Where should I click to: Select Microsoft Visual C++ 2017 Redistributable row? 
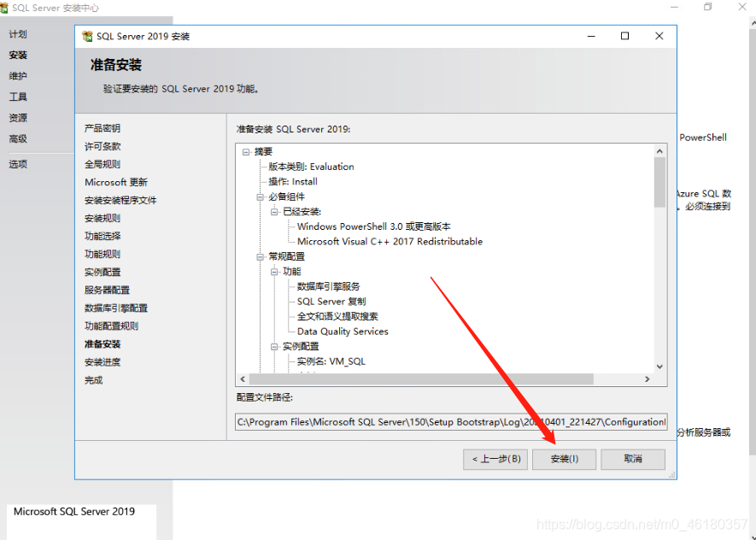[390, 242]
